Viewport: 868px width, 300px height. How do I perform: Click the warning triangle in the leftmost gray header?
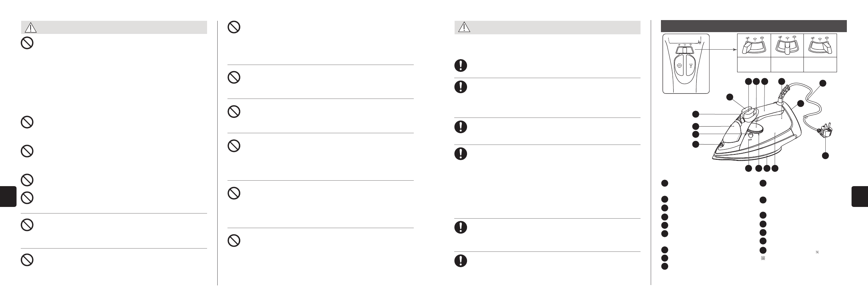(x=31, y=27)
